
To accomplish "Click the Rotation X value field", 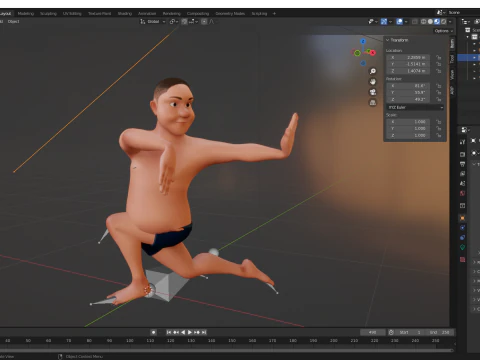I will [408, 86].
